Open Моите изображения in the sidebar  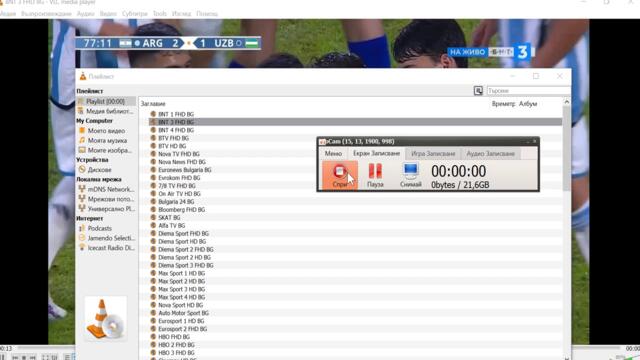pyautogui.click(x=106, y=150)
